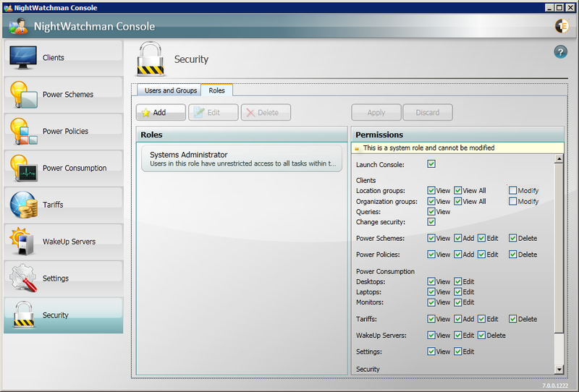579x392 pixels.
Task: Click the help question mark icon
Action: tap(560, 51)
